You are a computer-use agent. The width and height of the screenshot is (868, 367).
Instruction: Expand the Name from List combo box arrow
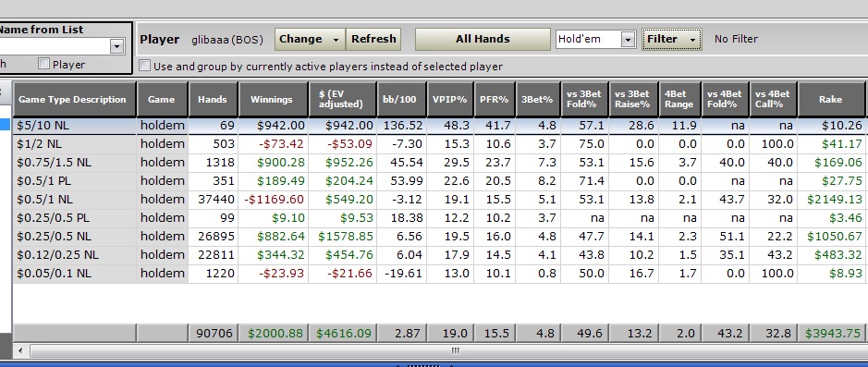(116, 46)
